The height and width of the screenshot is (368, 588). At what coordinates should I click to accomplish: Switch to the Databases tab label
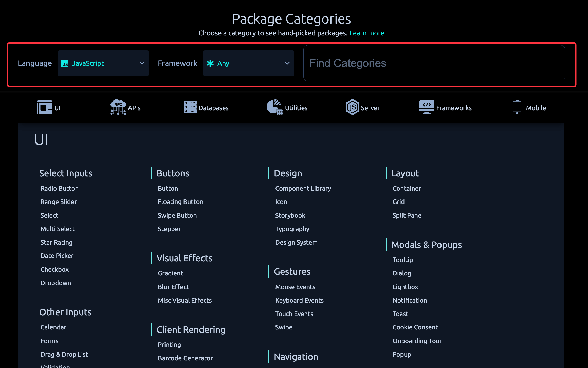tap(213, 108)
